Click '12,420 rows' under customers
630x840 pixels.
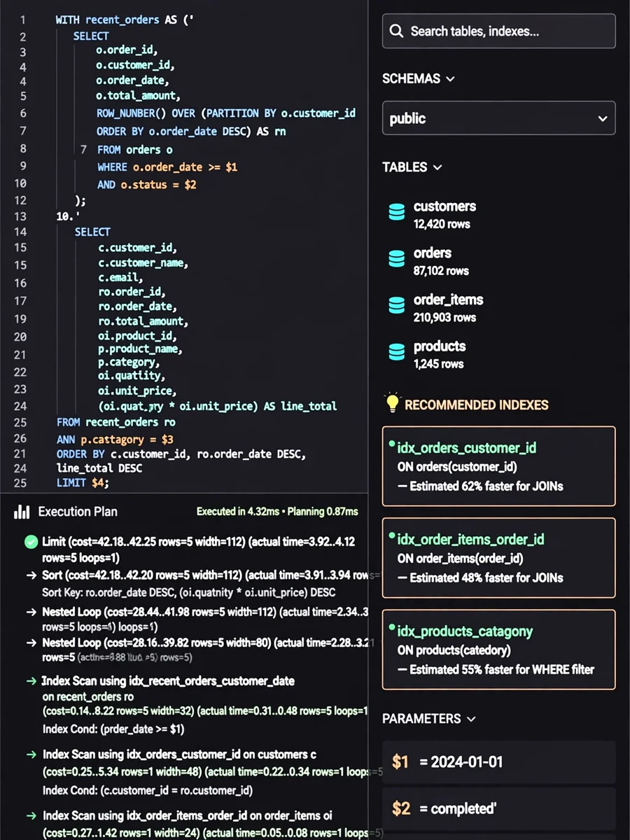(x=442, y=224)
